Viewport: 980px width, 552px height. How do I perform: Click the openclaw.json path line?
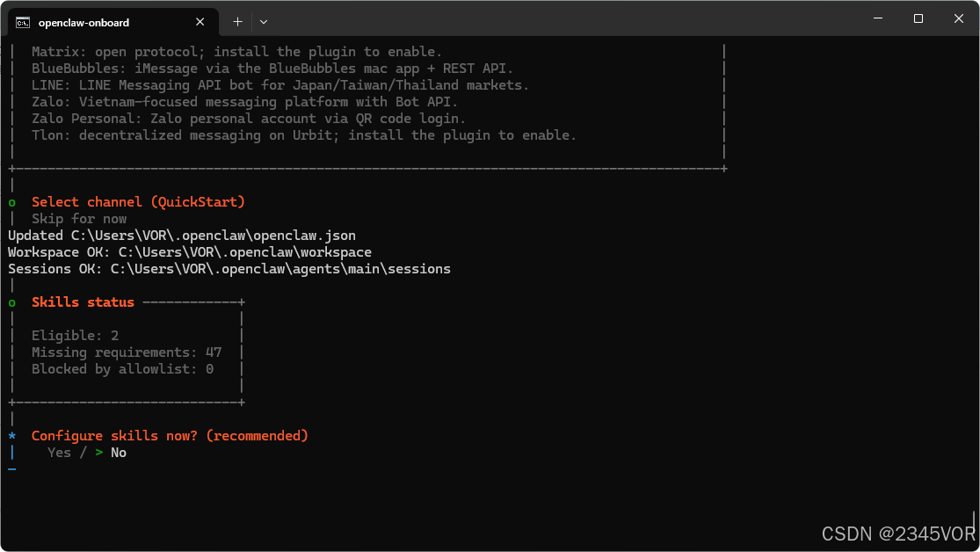coord(182,236)
